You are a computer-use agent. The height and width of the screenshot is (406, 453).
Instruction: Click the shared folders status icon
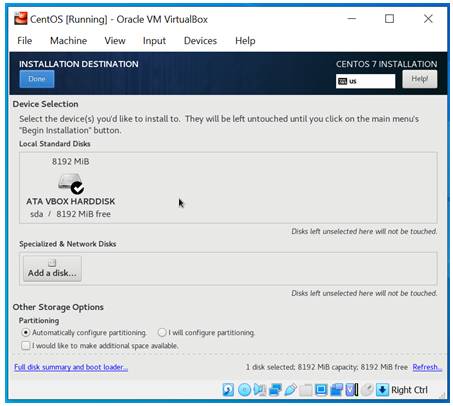tap(306, 390)
